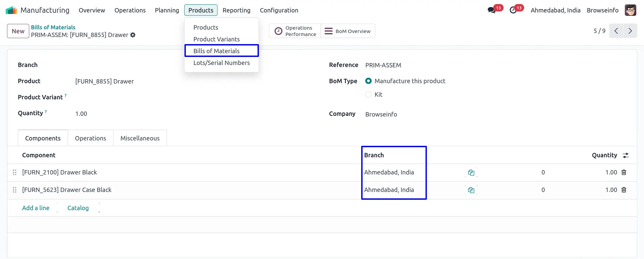Select the Kit BoM type
The height and width of the screenshot is (259, 644).
[x=369, y=95]
